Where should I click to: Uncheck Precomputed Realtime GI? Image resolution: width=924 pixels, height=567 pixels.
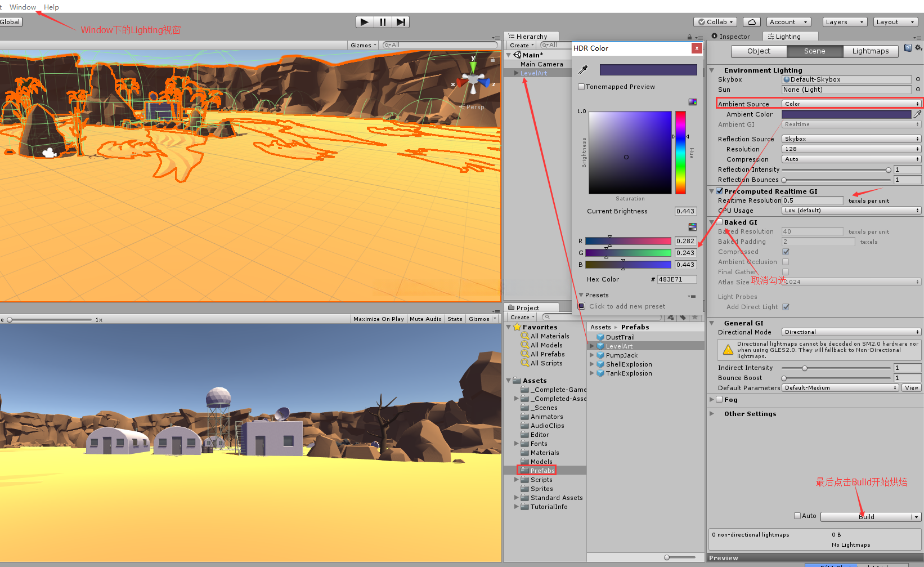tap(719, 191)
